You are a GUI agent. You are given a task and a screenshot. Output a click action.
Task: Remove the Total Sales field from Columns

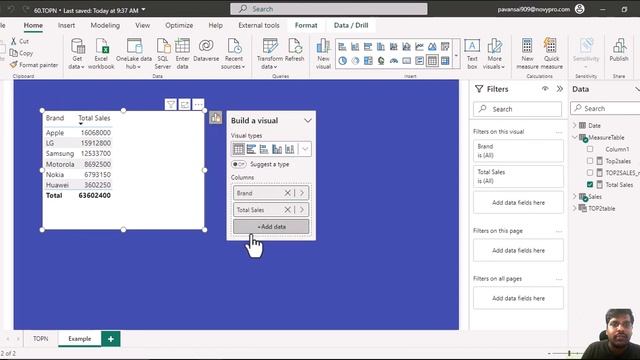point(287,210)
